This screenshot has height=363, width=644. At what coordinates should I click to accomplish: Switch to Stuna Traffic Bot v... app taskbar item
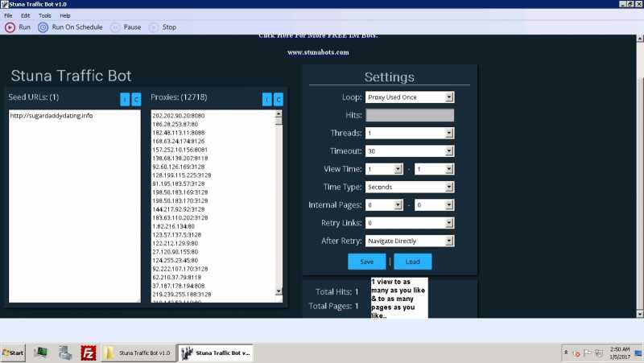216,353
